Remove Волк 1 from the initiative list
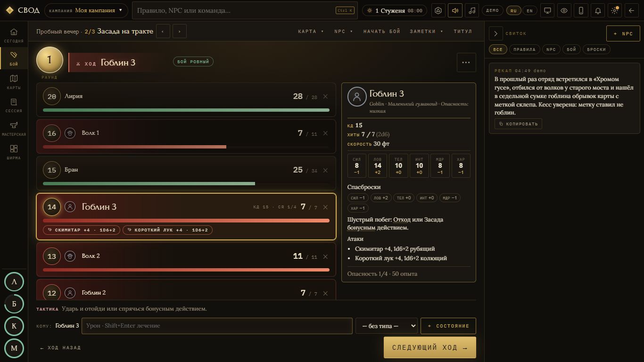 [325, 133]
